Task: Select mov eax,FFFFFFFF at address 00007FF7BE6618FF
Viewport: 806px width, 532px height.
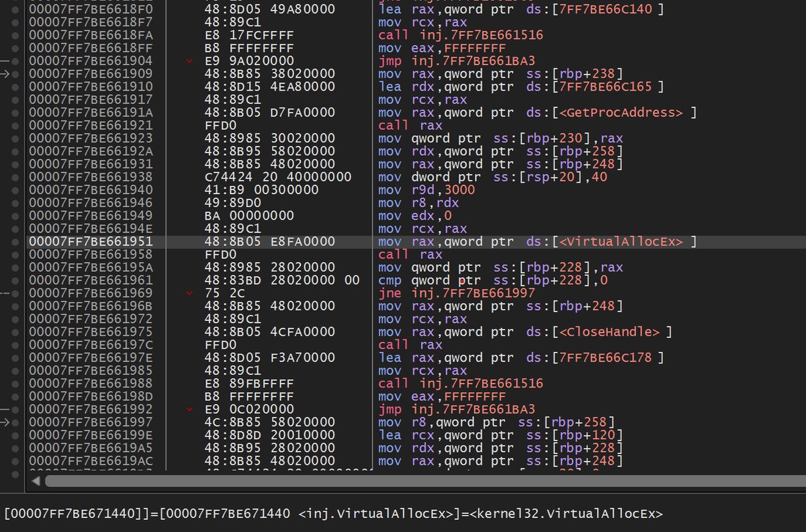Action: pyautogui.click(x=442, y=48)
